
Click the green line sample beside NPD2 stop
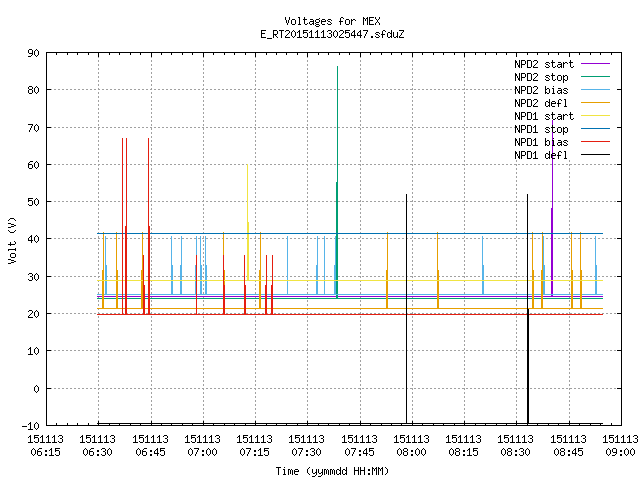pos(595,77)
